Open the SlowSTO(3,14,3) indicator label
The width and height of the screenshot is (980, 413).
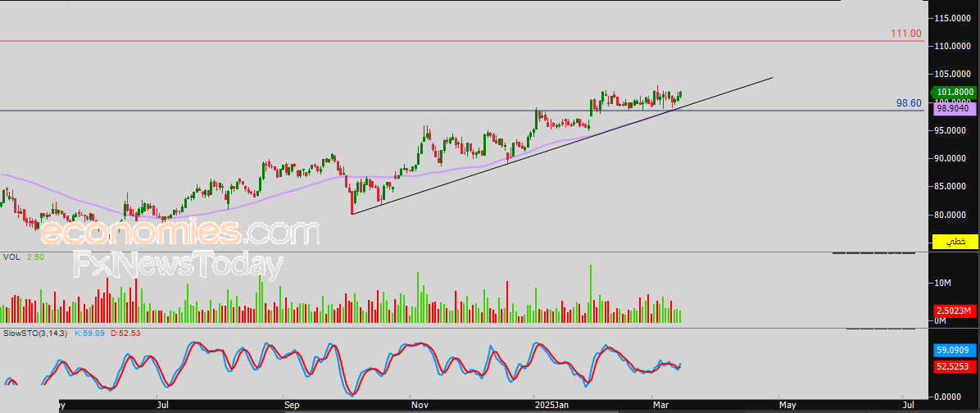(x=35, y=334)
